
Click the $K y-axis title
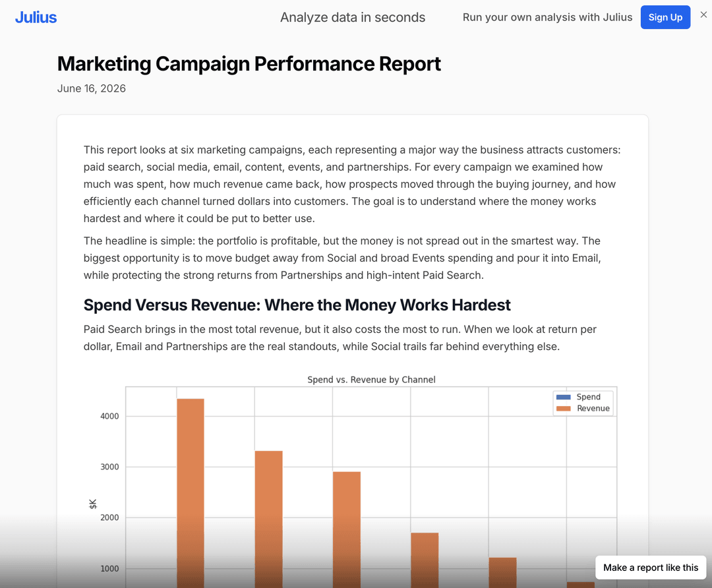[93, 504]
